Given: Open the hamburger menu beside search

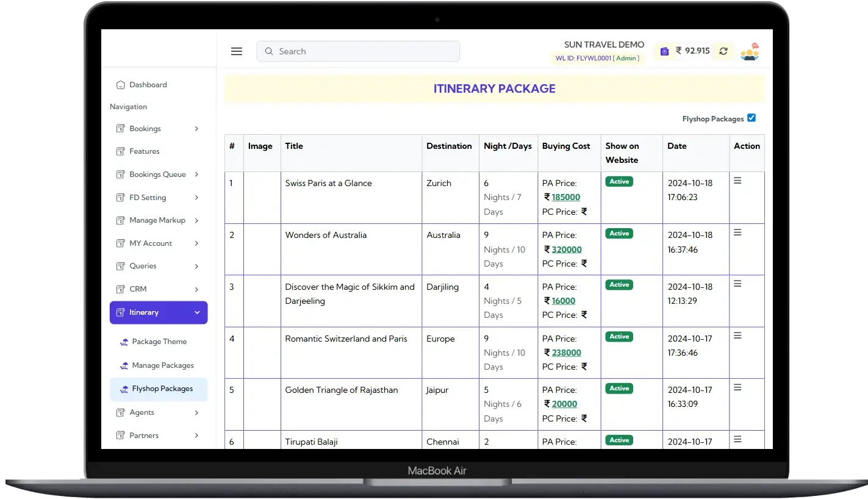Looking at the screenshot, I should click(x=237, y=51).
